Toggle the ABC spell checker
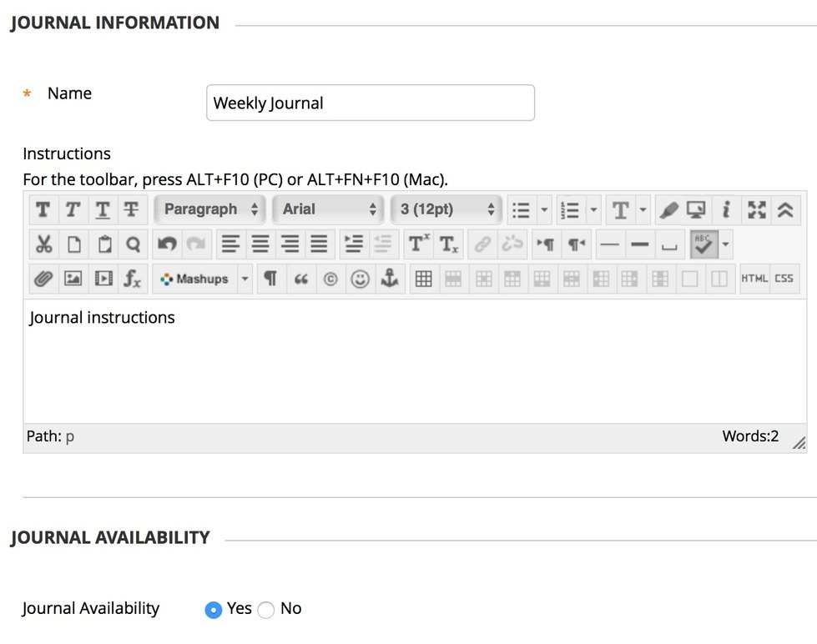Viewport: 817px width, 644px height. 703,244
